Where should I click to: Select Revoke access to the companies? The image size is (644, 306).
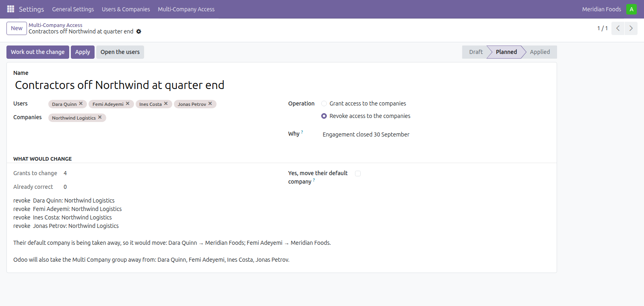tap(324, 116)
